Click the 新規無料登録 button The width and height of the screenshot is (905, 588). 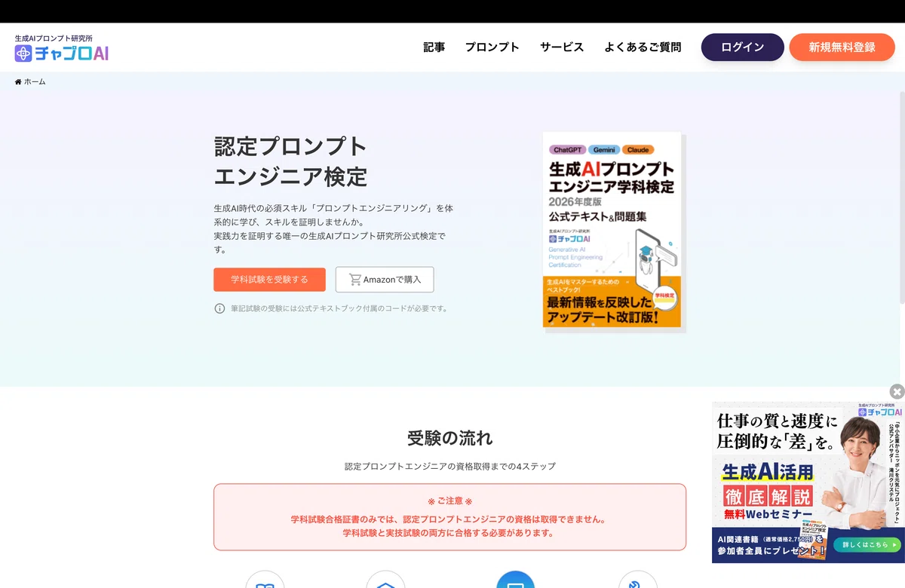842,47
